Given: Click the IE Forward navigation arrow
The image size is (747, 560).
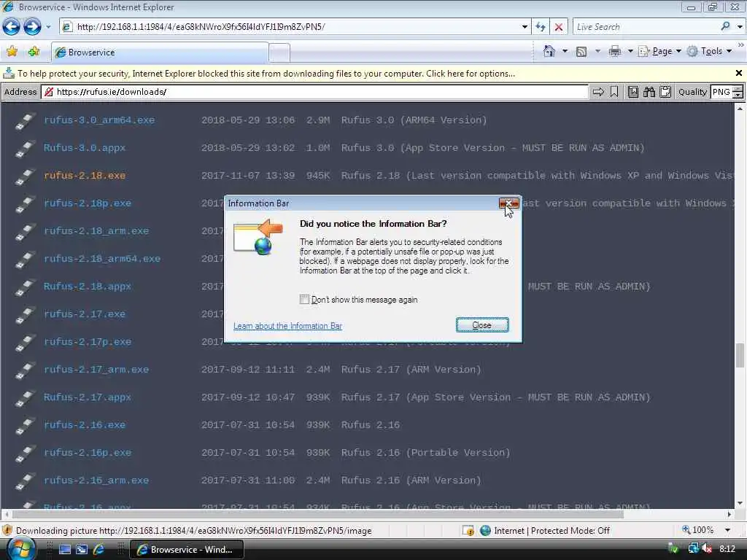Looking at the screenshot, I should tap(32, 27).
